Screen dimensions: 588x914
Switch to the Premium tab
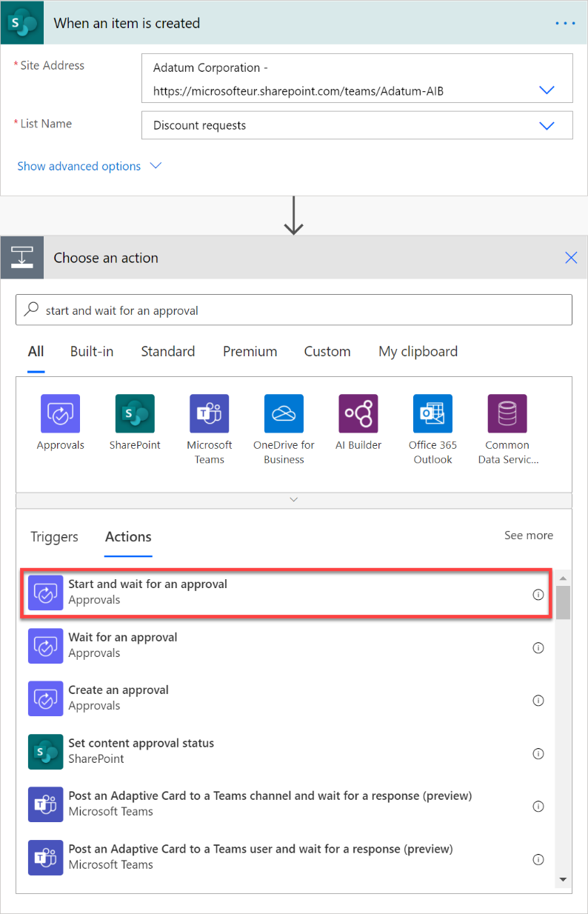[x=250, y=352]
